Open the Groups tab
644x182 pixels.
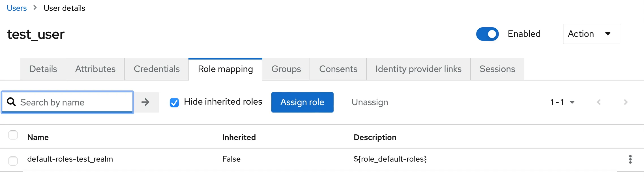pyautogui.click(x=286, y=69)
